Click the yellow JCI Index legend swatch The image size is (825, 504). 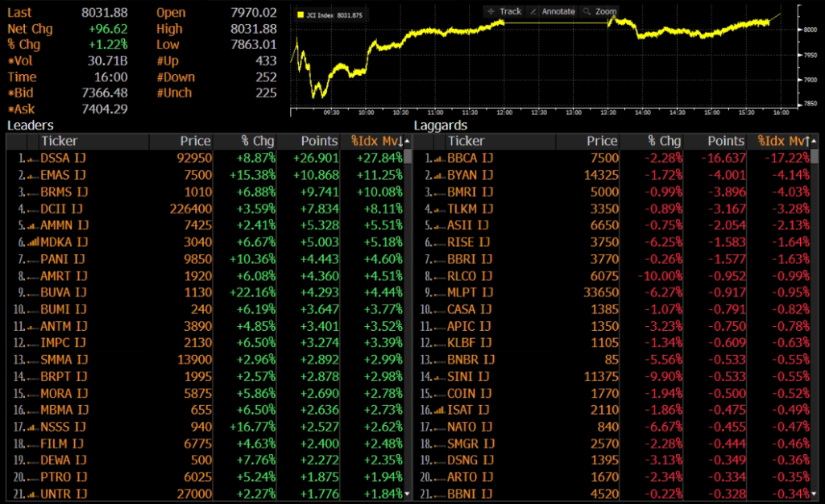[x=301, y=14]
